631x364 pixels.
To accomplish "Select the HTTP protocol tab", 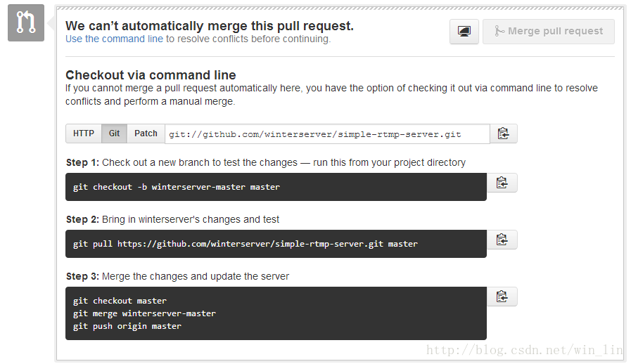I will 84,134.
